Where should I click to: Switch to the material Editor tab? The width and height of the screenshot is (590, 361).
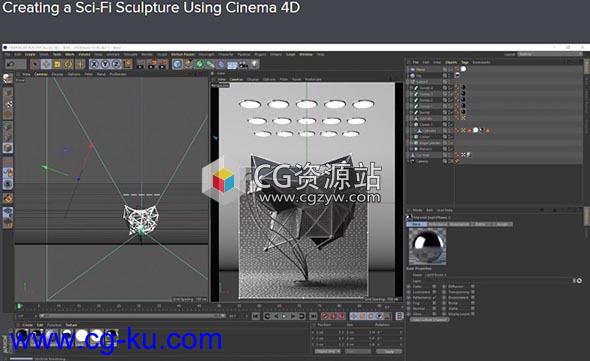481,224
